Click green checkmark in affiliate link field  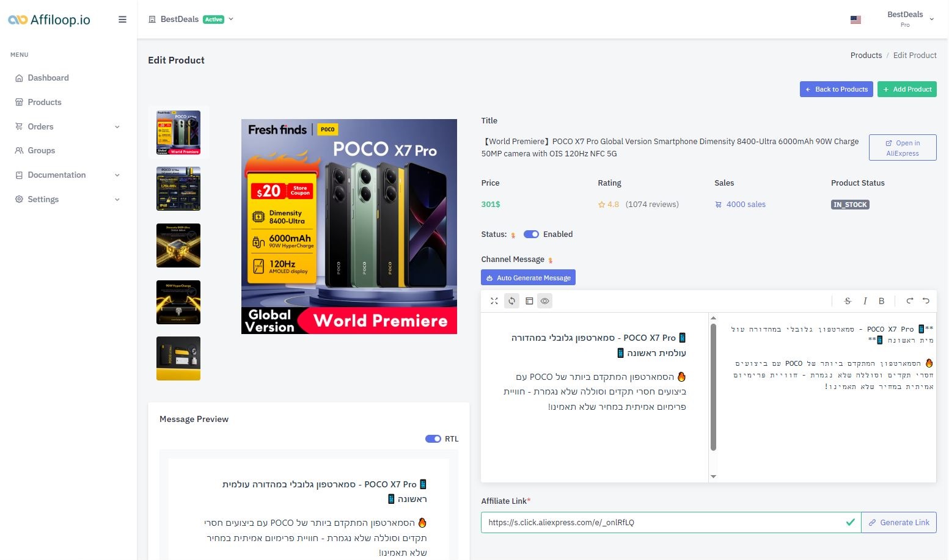[850, 523]
